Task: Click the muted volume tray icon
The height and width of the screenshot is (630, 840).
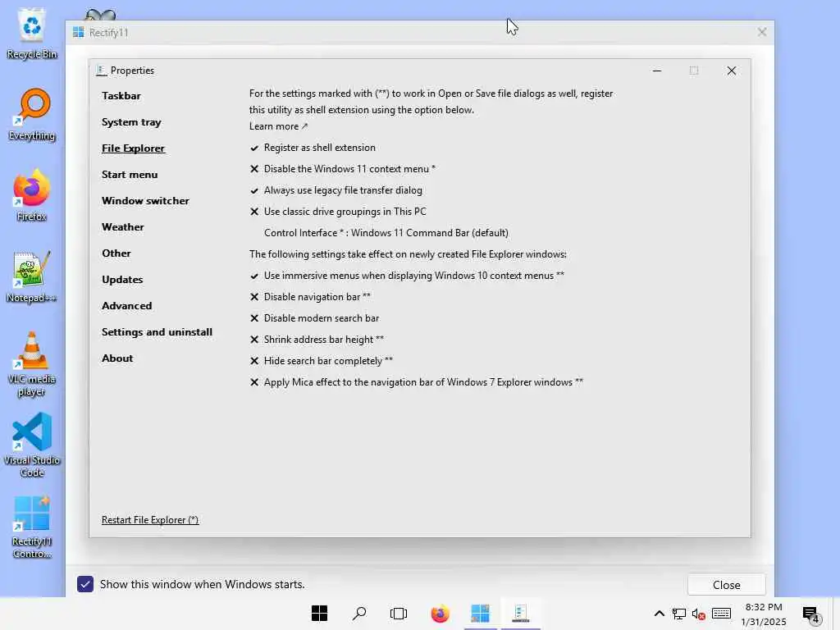Action: 699,614
